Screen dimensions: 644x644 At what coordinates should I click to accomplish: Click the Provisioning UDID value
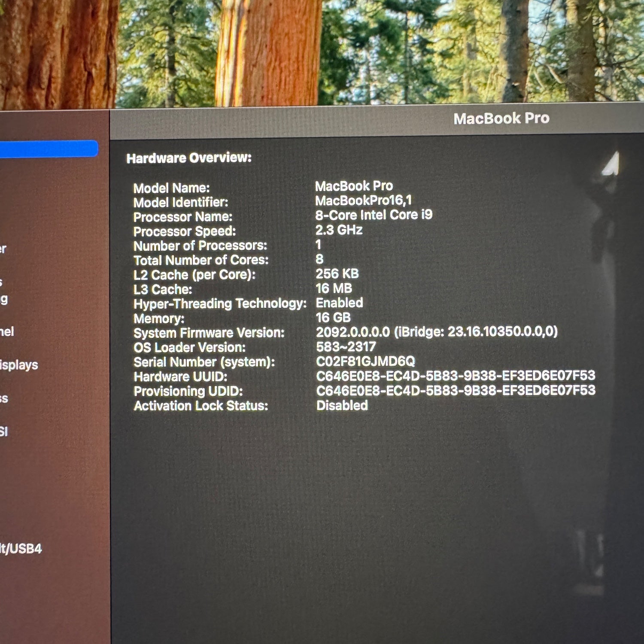456,391
